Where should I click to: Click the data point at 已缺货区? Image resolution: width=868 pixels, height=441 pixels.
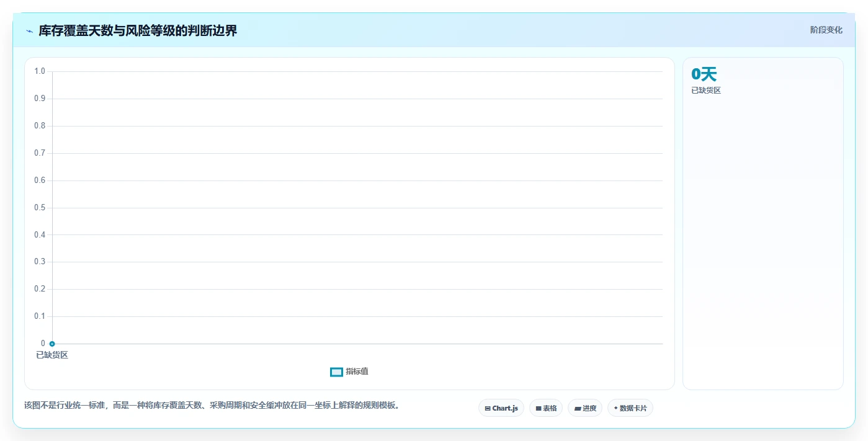tap(52, 344)
